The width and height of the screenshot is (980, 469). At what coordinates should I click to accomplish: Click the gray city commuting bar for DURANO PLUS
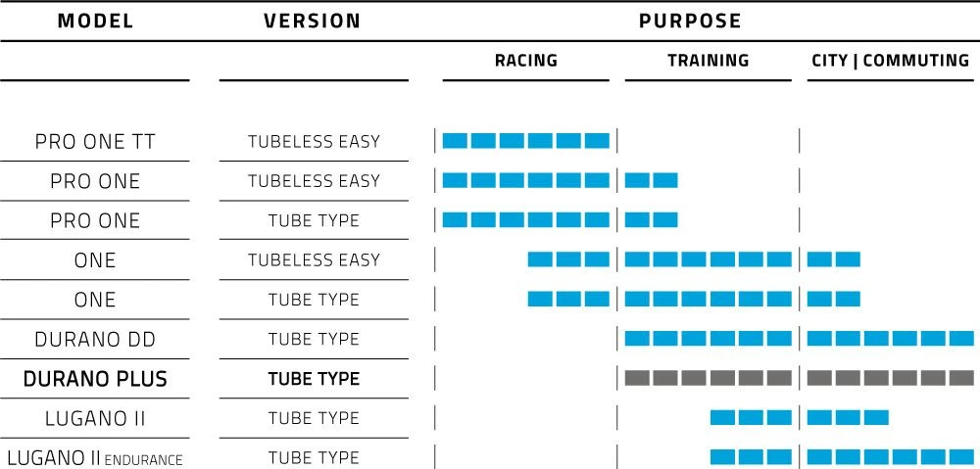point(890,378)
